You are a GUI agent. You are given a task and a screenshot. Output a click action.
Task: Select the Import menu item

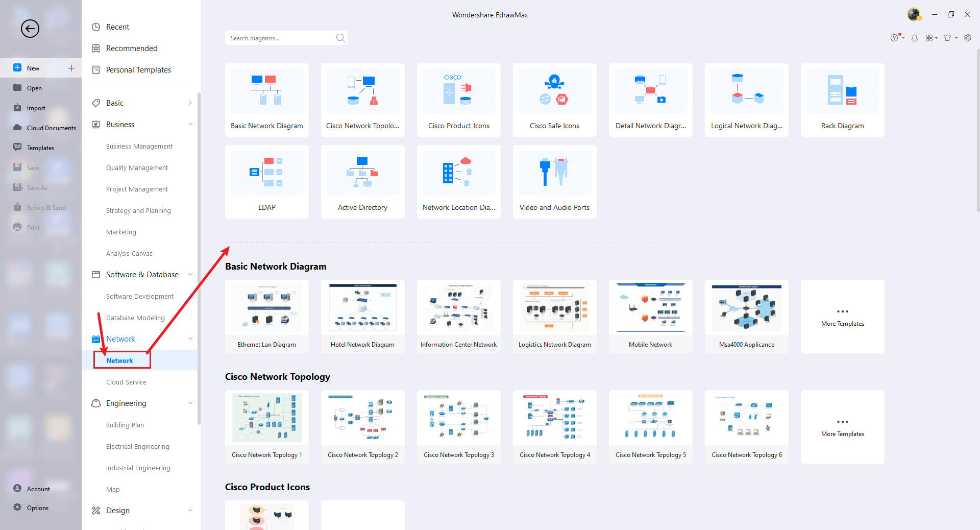[41, 108]
